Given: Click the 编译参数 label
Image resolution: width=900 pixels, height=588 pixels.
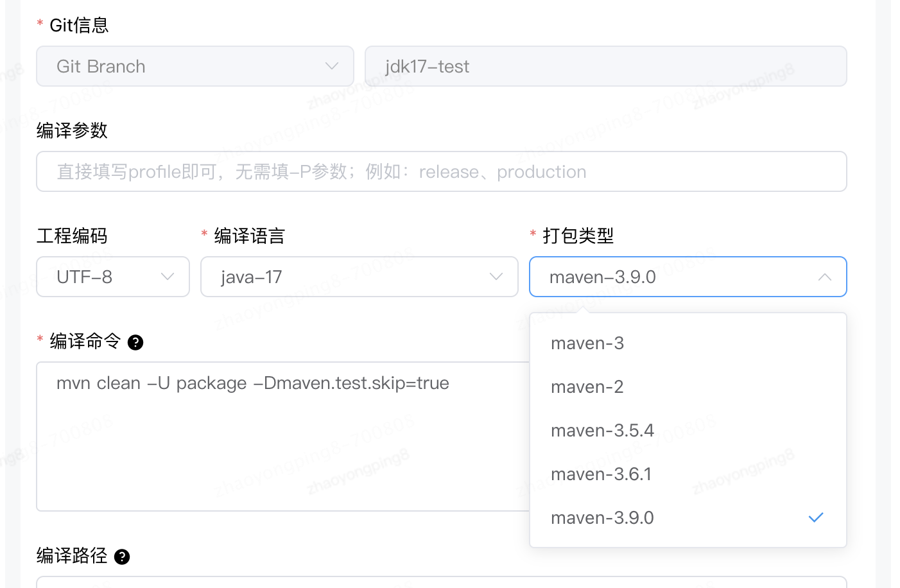Looking at the screenshot, I should pos(72,130).
